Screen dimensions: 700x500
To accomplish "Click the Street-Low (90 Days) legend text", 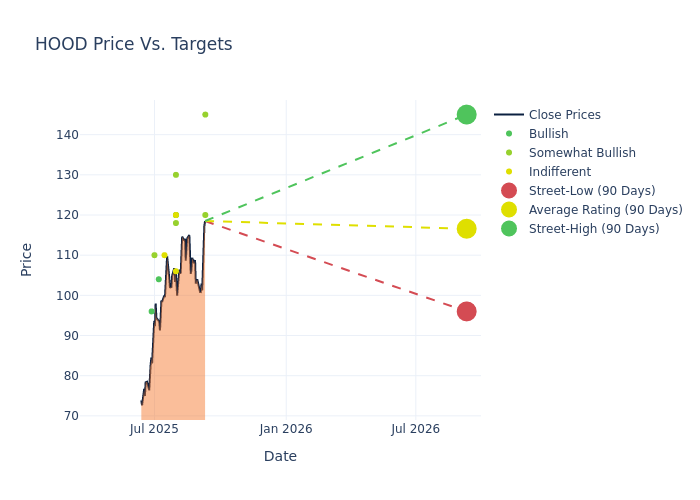I will 592,191.
